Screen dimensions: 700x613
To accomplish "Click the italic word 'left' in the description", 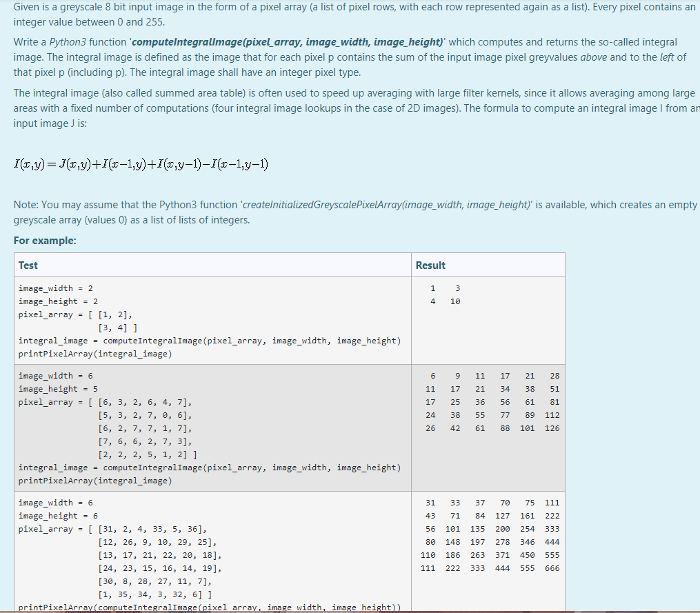I will point(666,57).
